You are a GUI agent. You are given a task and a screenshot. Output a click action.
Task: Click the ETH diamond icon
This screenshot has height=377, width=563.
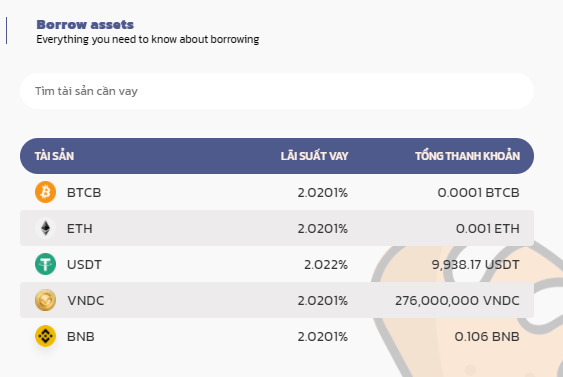point(45,228)
